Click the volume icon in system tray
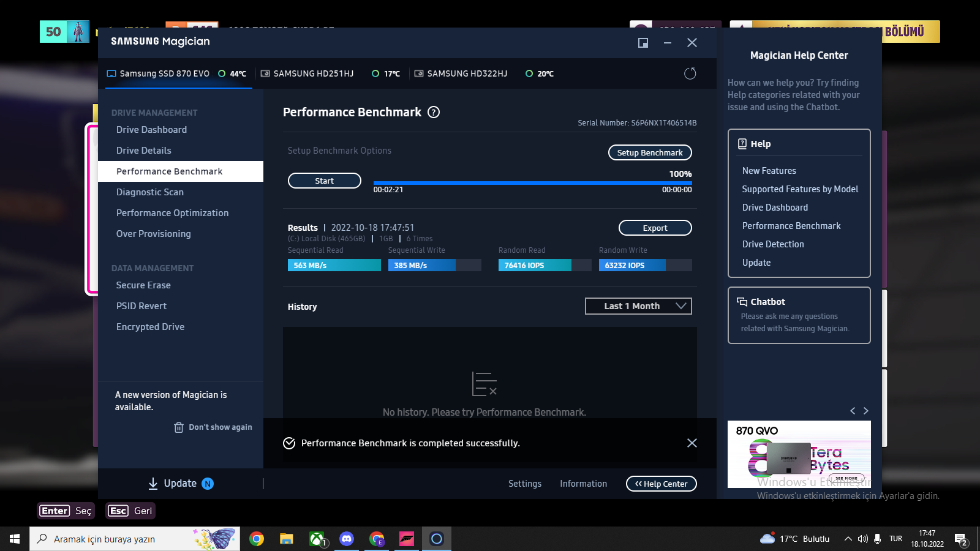980x551 pixels. 863,539
